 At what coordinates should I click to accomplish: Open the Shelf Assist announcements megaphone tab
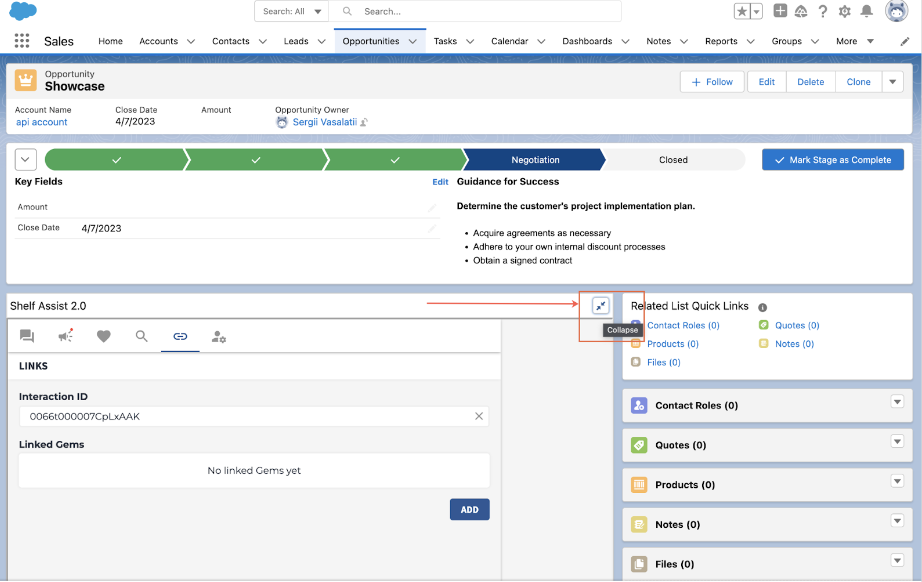point(65,336)
